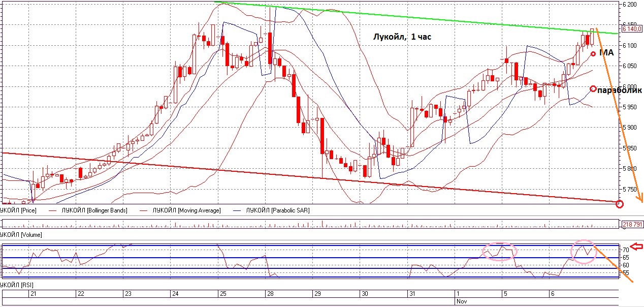The width and height of the screenshot is (644, 307).
Task: Click the 6 050 price axis label
Action: [629, 66]
